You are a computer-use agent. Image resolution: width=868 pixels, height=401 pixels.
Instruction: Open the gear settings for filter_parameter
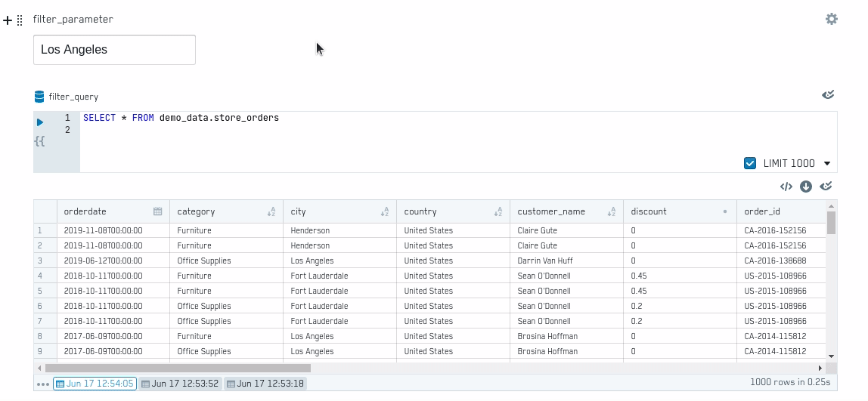[831, 20]
